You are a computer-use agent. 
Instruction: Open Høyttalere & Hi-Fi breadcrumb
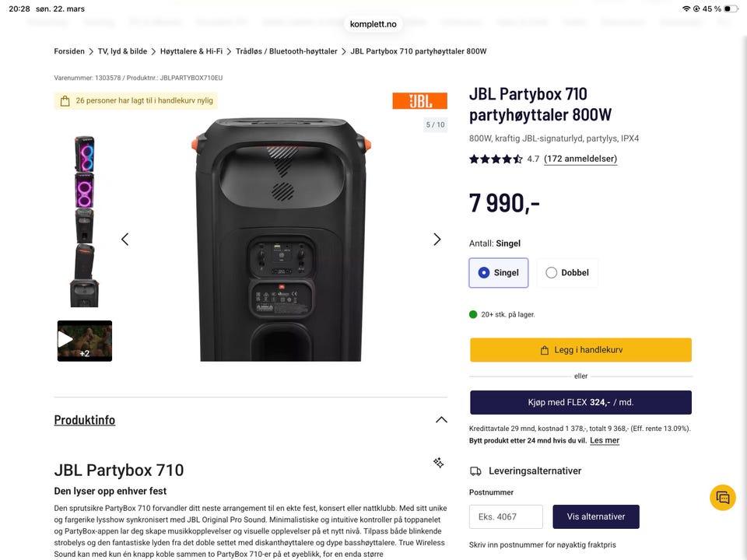tap(191, 51)
